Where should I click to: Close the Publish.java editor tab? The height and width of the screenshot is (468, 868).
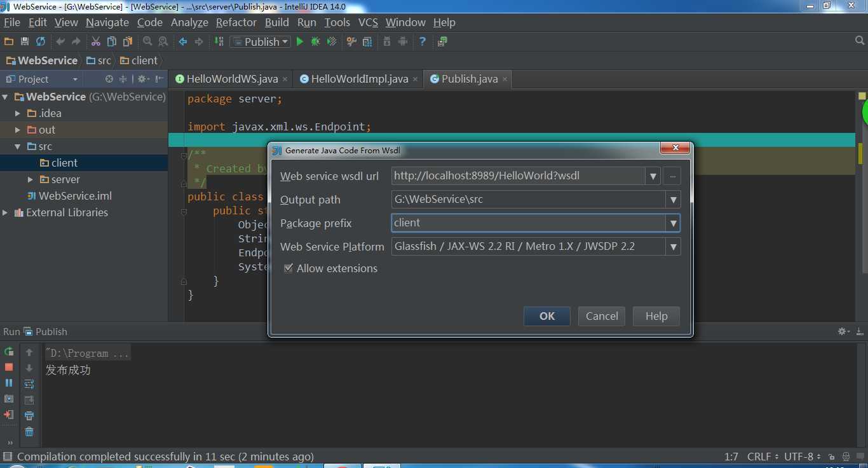click(x=505, y=79)
